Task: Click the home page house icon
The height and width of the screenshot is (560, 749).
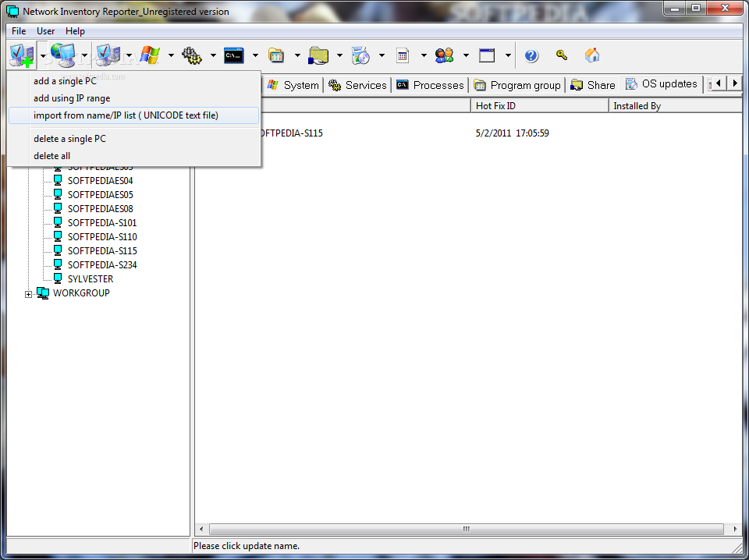Action: 592,55
